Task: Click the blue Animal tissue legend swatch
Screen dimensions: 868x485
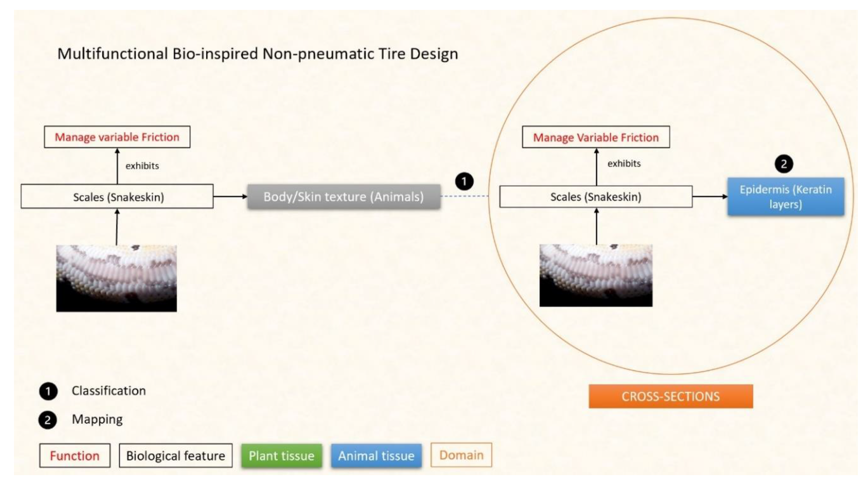Action: point(376,456)
